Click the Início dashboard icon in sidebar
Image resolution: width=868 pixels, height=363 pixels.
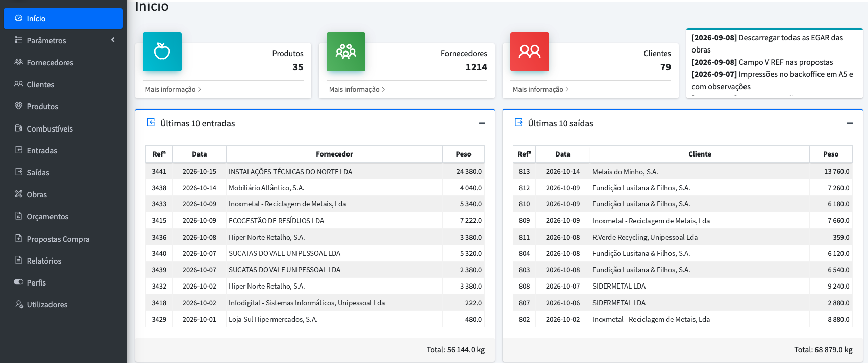19,18
